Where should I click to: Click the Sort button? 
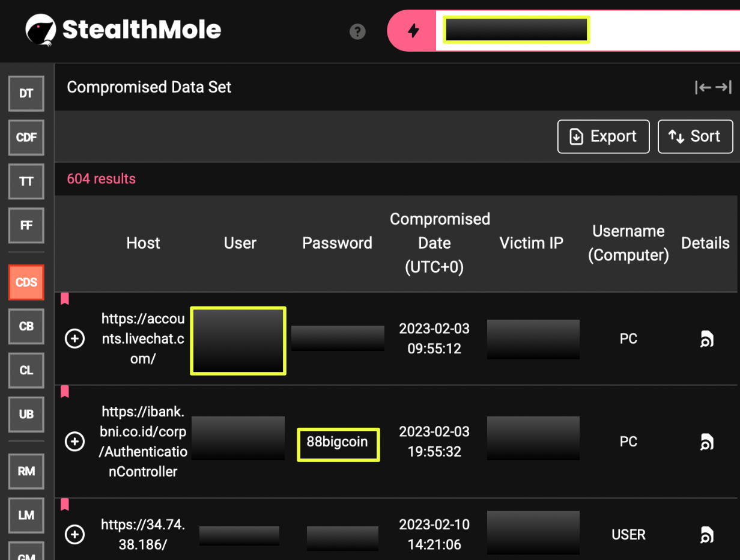[695, 136]
